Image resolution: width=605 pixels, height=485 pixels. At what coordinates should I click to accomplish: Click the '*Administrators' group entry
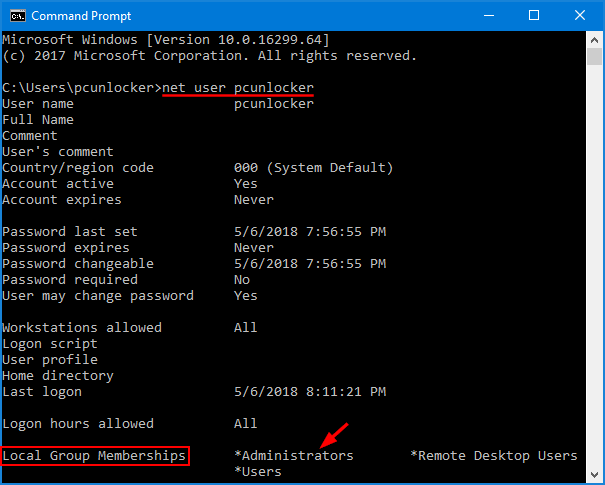pyautogui.click(x=294, y=456)
